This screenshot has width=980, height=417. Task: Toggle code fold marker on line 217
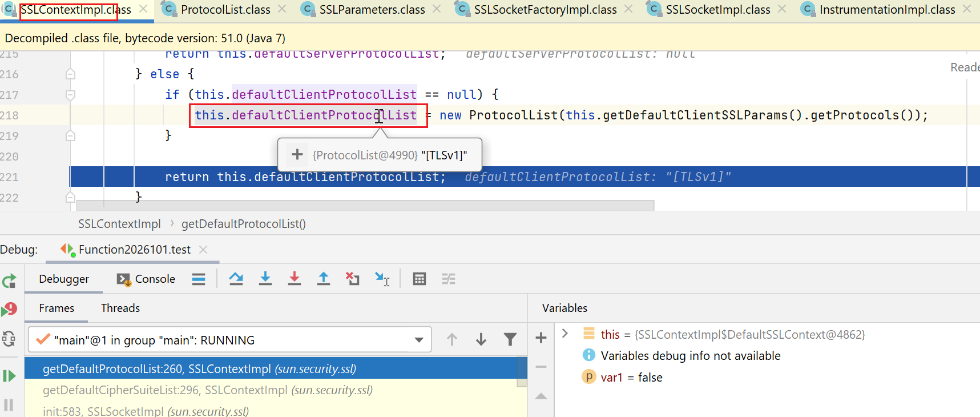pos(70,95)
